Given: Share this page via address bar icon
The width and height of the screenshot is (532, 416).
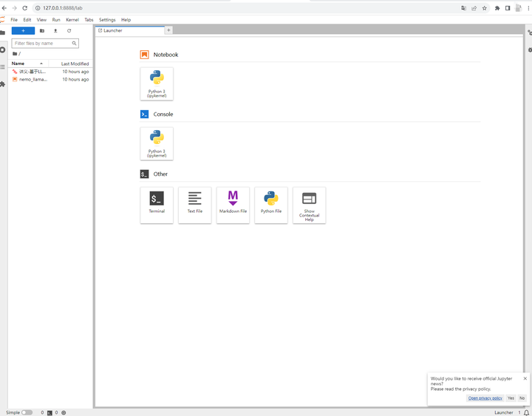Looking at the screenshot, I should [474, 8].
